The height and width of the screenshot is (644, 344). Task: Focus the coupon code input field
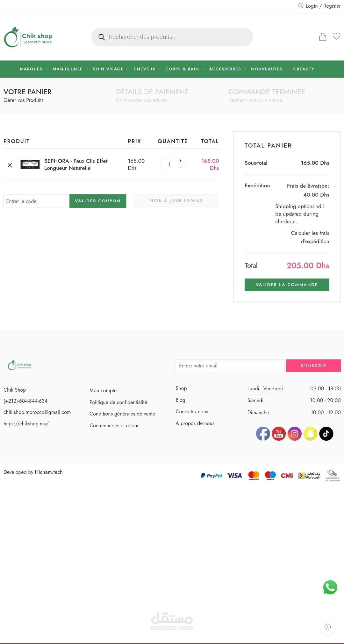pos(36,201)
